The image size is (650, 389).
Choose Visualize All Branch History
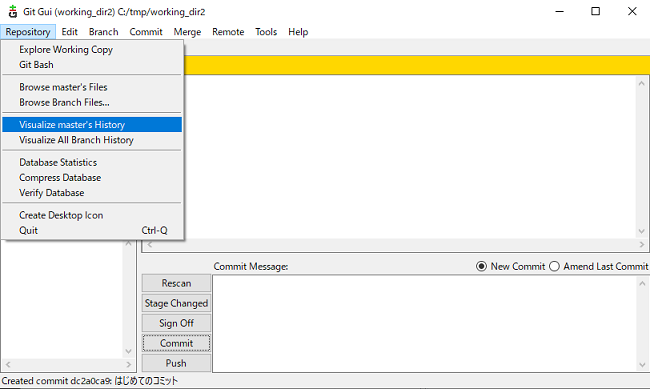92,140
